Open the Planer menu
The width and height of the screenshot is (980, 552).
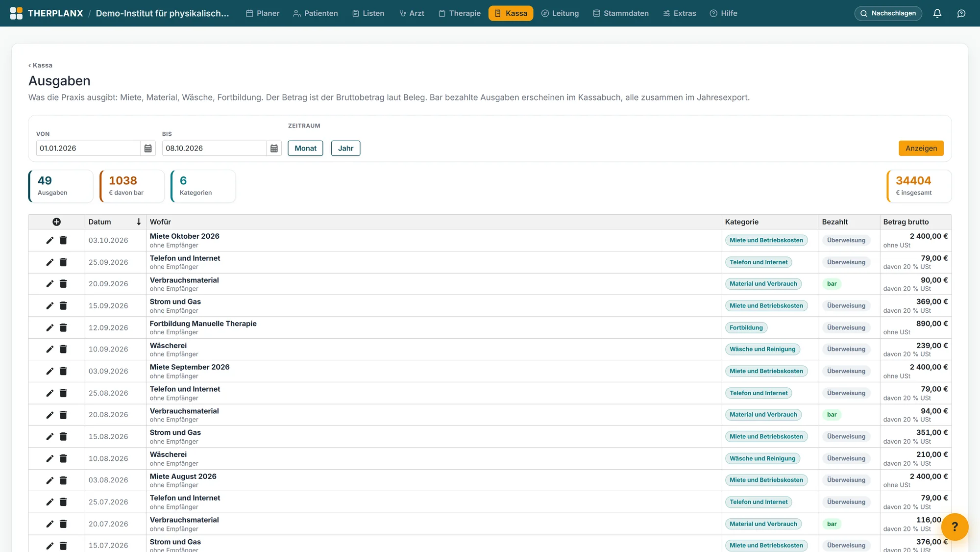pos(263,13)
